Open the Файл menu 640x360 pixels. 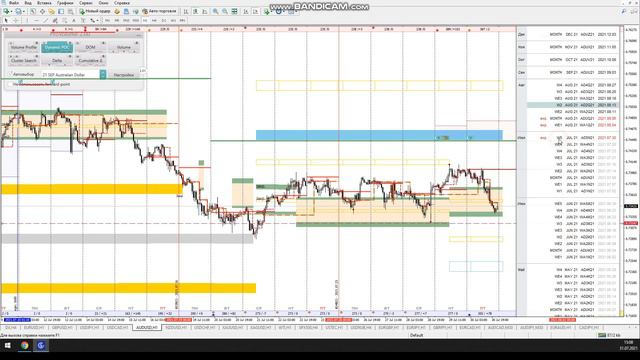[x=14, y=3]
